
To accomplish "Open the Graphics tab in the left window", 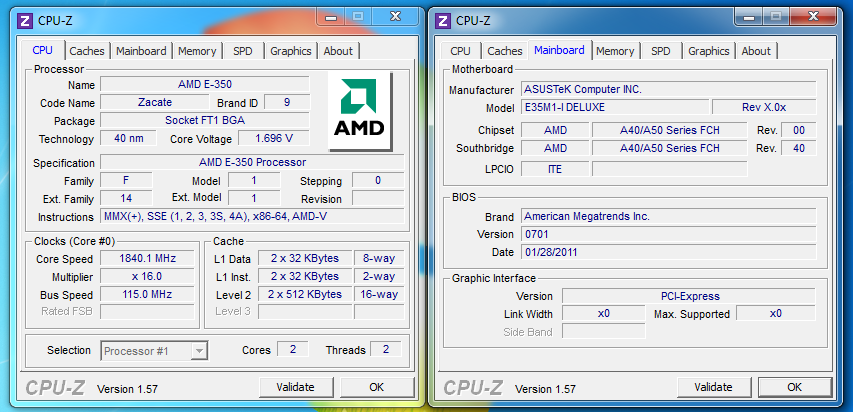I will point(291,51).
